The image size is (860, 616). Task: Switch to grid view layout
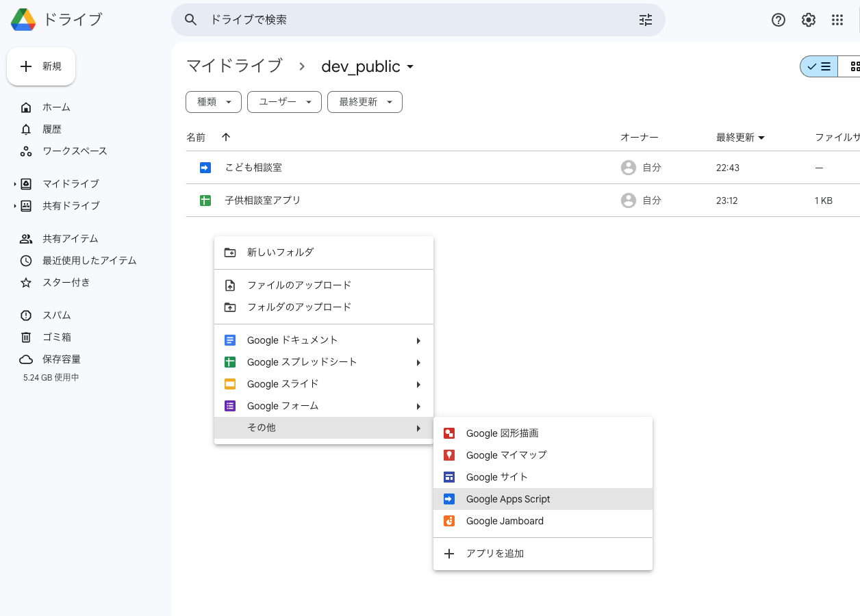(853, 66)
